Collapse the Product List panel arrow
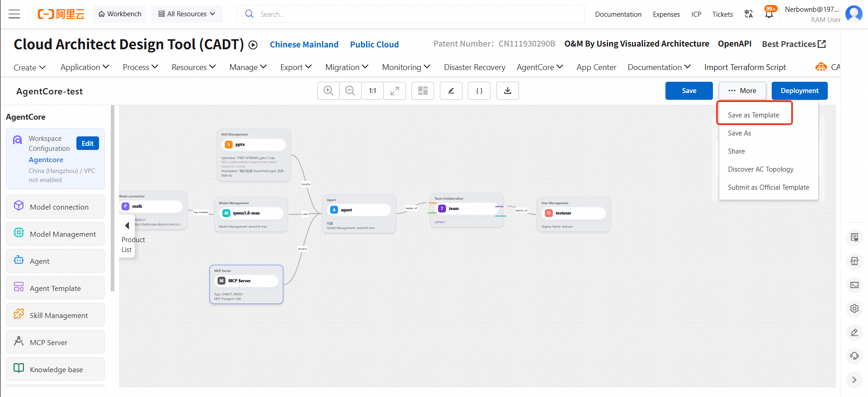Screen dimensions: 868x397 tap(127, 225)
